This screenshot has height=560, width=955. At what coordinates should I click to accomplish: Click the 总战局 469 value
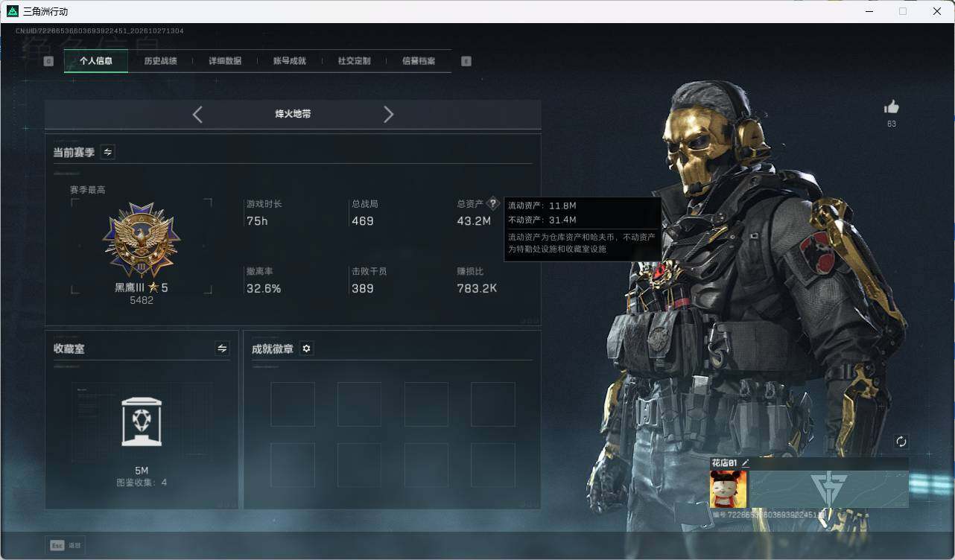pyautogui.click(x=363, y=221)
